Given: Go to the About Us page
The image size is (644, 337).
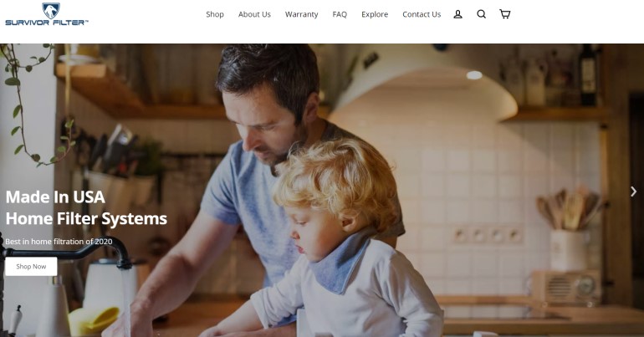Looking at the screenshot, I should click(x=254, y=14).
